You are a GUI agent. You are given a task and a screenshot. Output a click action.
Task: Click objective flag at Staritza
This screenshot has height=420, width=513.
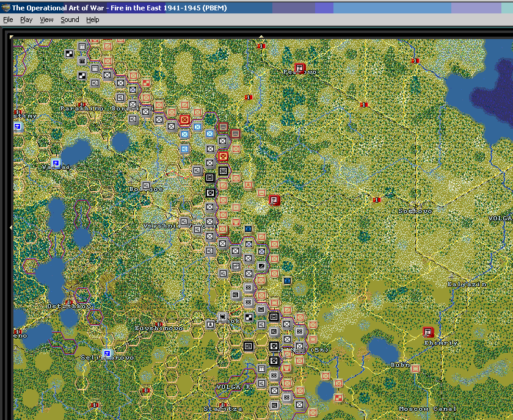point(223,405)
